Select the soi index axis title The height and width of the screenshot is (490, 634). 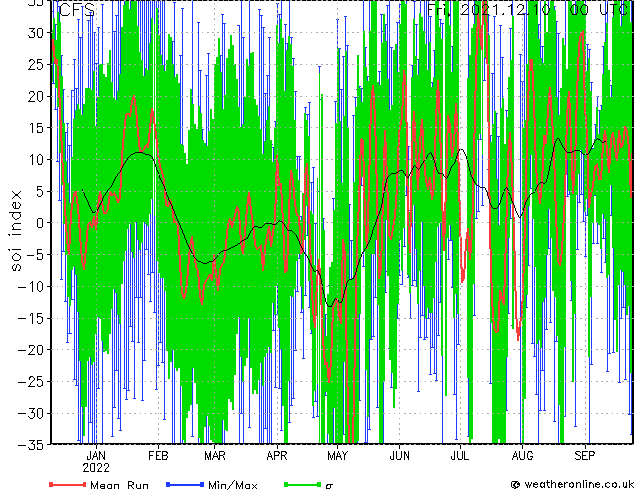pyautogui.click(x=15, y=230)
